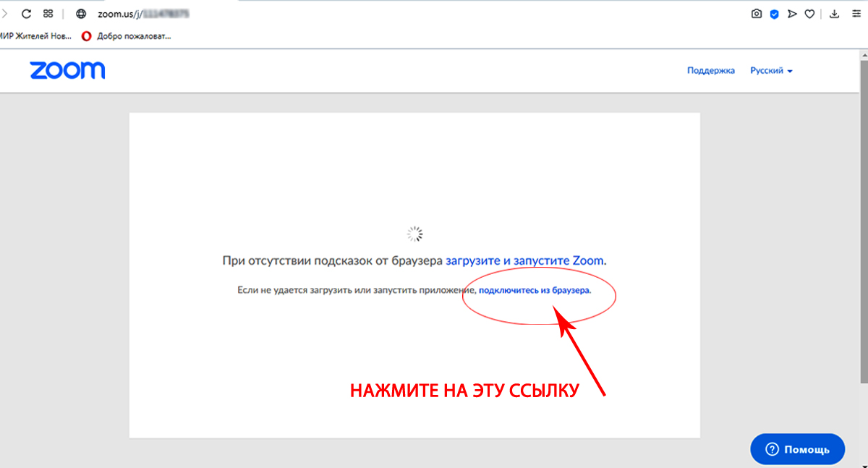Image resolution: width=868 pixels, height=468 pixels.
Task: Click the send arrow icon in the address bar
Action: coord(792,14)
